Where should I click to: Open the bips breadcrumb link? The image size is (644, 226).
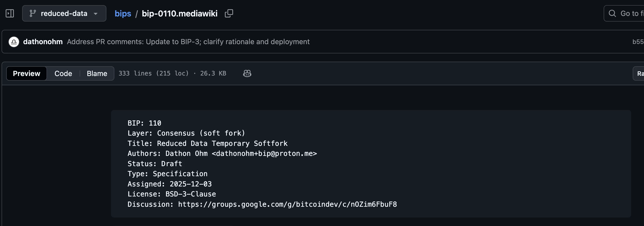point(123,13)
